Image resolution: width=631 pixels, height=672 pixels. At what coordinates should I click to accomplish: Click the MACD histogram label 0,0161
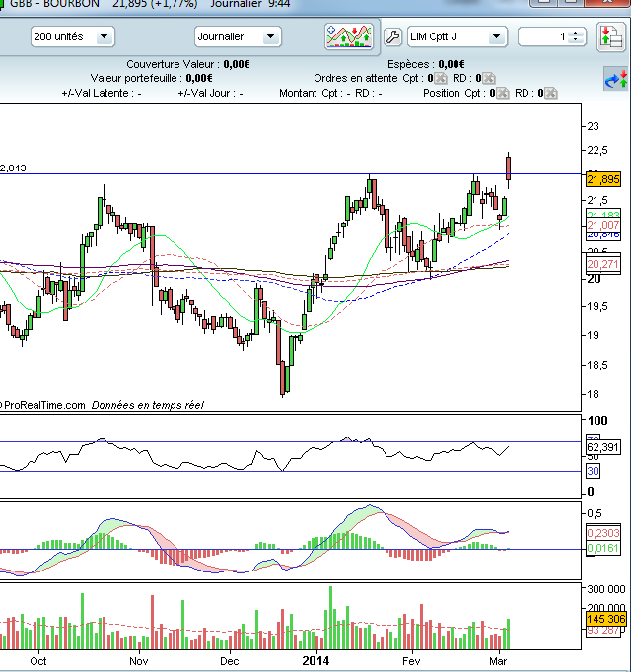pyautogui.click(x=603, y=548)
